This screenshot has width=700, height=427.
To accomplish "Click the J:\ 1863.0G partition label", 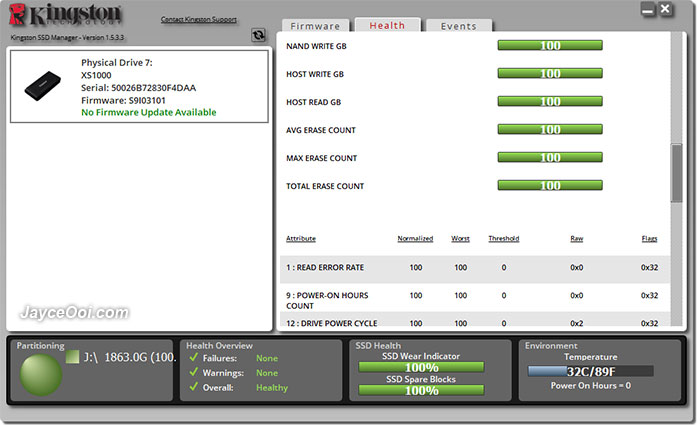I will [129, 357].
